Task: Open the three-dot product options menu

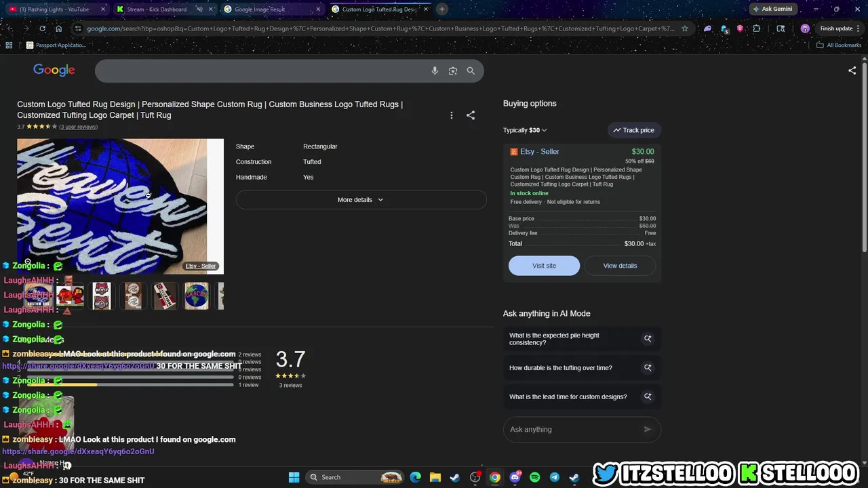Action: (x=452, y=115)
